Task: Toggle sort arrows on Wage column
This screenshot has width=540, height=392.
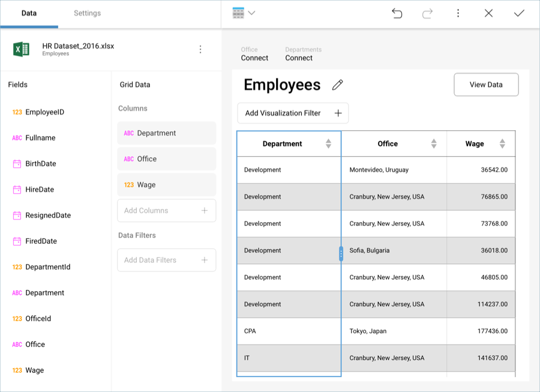Action: coord(502,144)
